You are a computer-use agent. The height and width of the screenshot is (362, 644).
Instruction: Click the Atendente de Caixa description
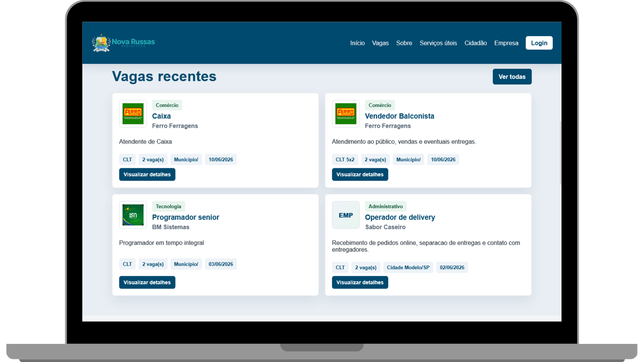click(145, 142)
